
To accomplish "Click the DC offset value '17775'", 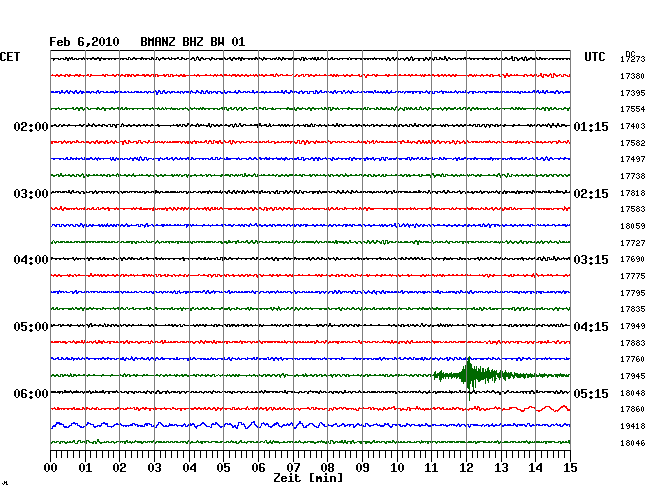I will click(633, 276).
